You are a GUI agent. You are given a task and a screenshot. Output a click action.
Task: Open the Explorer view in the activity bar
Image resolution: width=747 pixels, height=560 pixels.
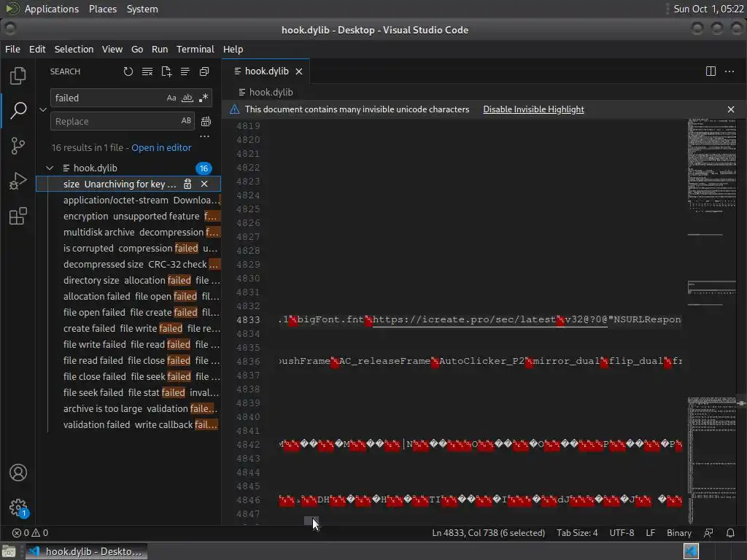click(18, 75)
